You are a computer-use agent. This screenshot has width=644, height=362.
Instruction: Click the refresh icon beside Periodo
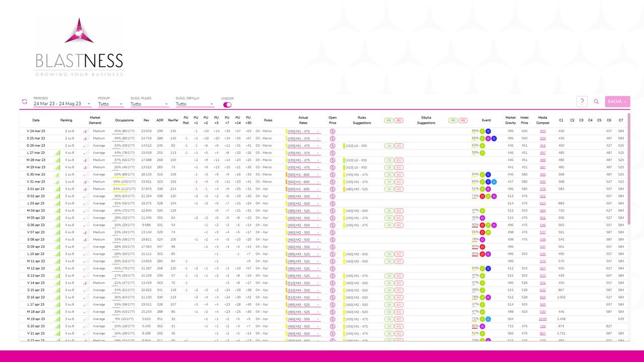click(x=24, y=102)
